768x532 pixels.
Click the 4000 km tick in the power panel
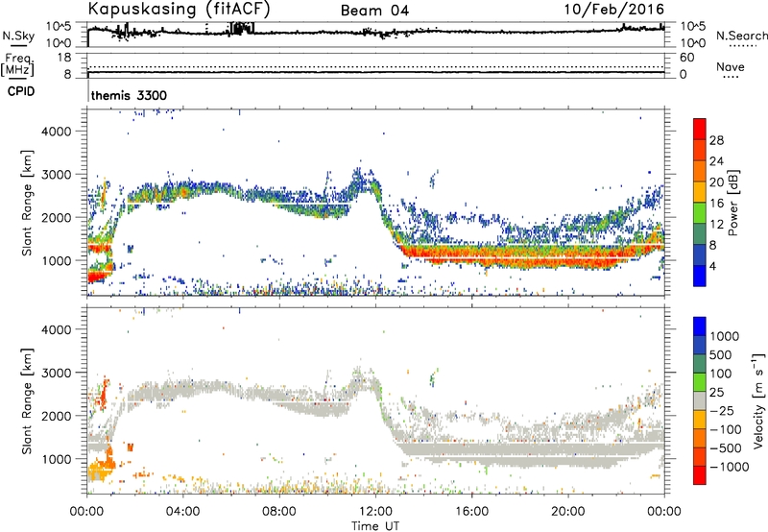click(56, 132)
